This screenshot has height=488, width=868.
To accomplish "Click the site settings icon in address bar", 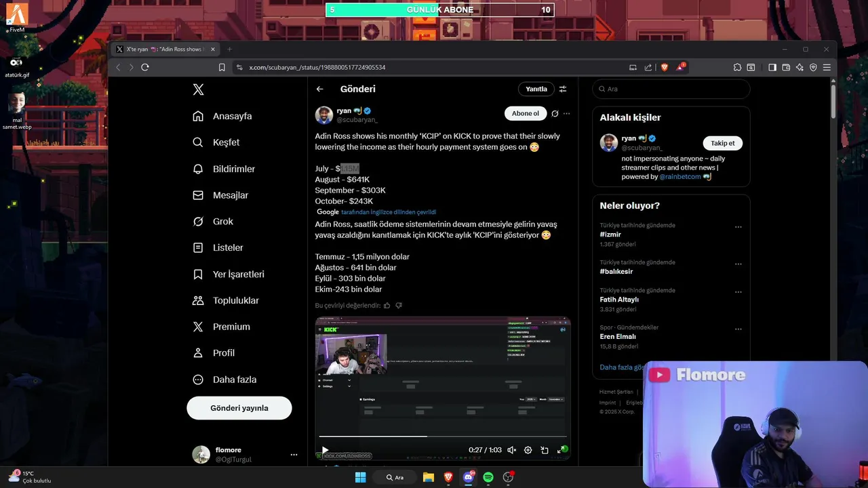I will click(239, 67).
